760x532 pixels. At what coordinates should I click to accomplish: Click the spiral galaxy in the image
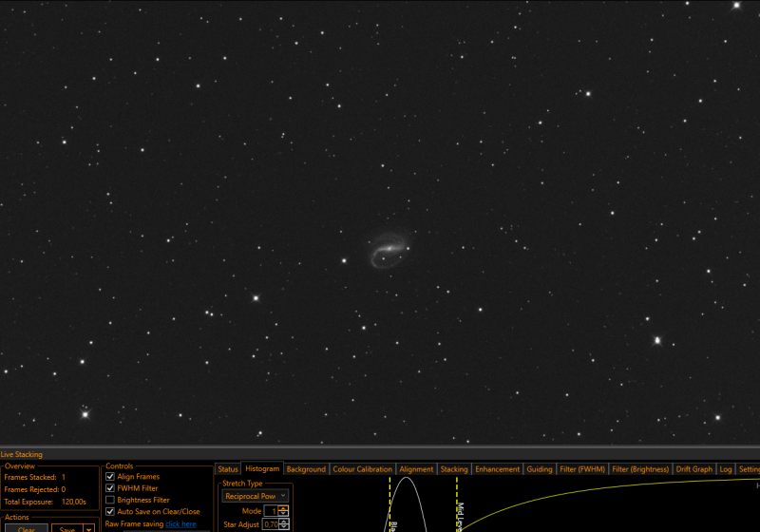tap(389, 250)
